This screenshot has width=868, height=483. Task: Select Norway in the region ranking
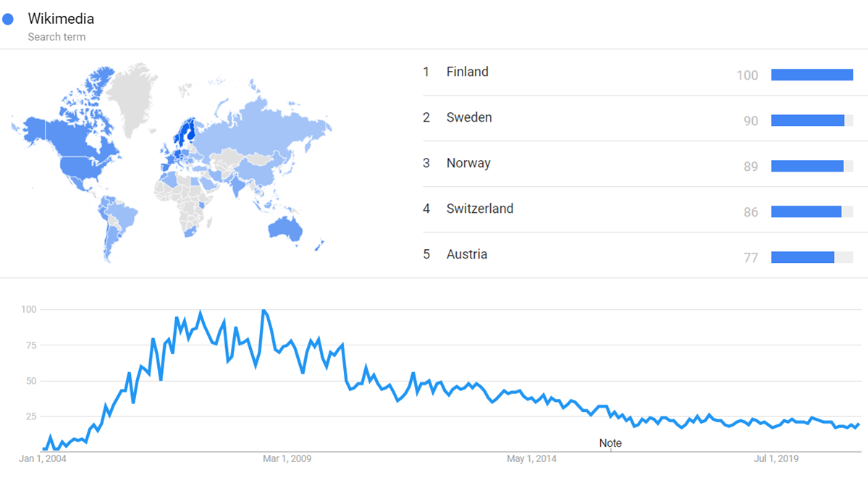pyautogui.click(x=468, y=163)
